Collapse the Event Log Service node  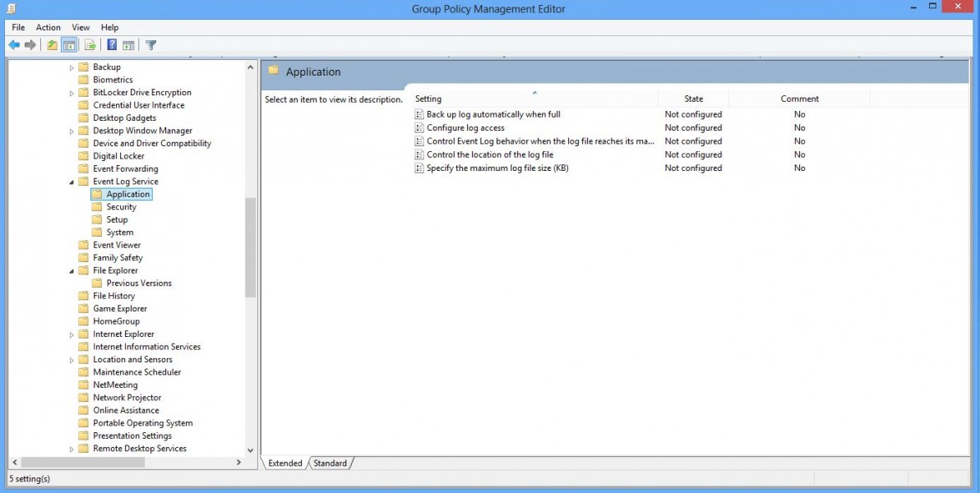(x=72, y=182)
